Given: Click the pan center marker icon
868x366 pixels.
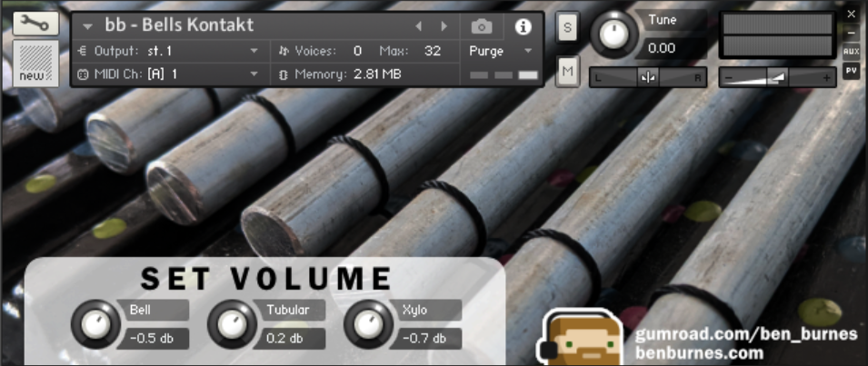Looking at the screenshot, I should click(648, 78).
